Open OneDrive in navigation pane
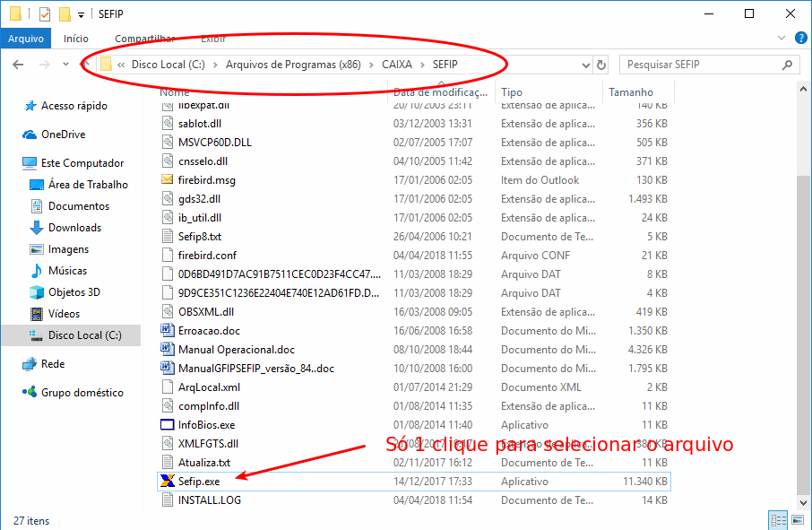 tap(63, 135)
